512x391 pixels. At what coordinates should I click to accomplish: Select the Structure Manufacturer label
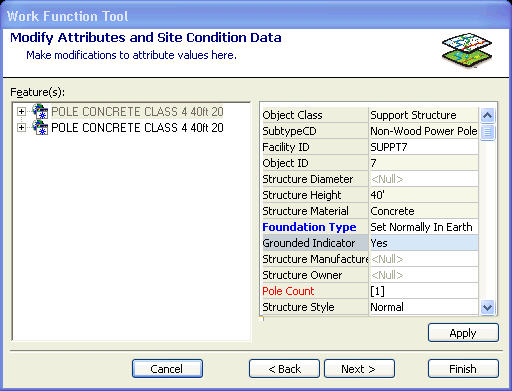pyautogui.click(x=315, y=259)
